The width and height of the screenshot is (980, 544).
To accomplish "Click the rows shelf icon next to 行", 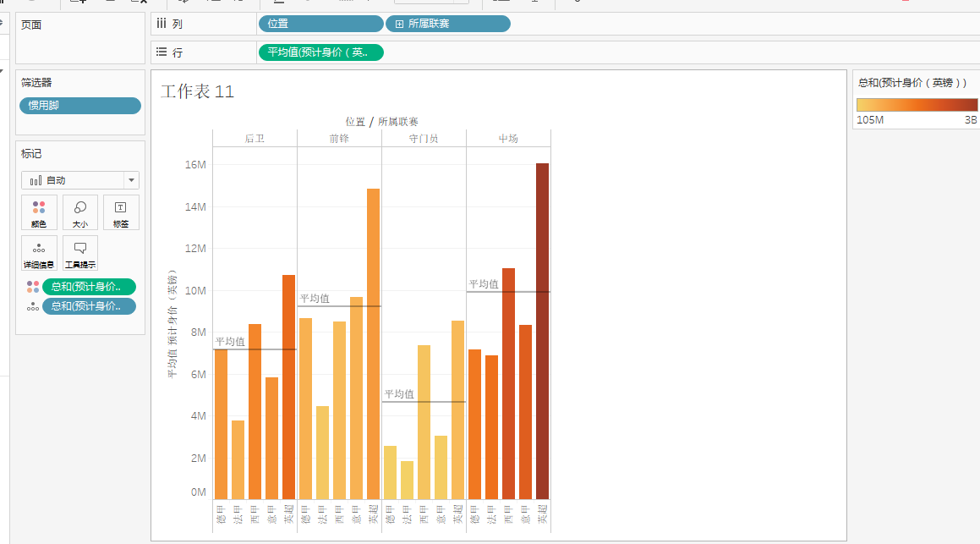I will 162,52.
